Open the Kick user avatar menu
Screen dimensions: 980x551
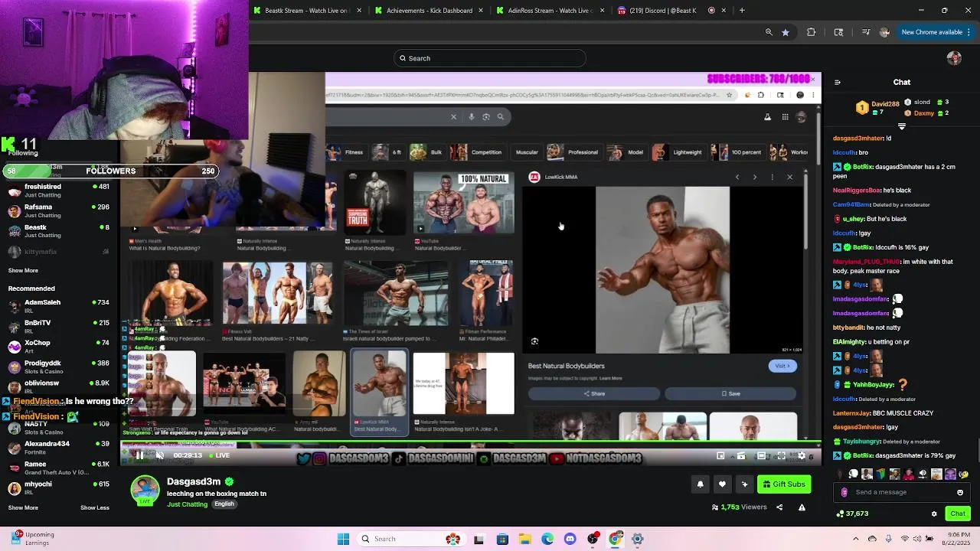(954, 58)
